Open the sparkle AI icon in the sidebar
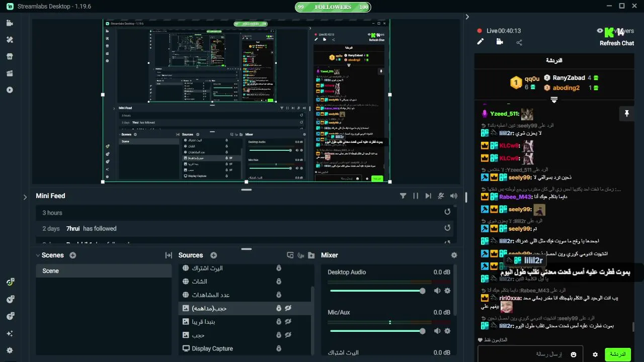 click(x=10, y=333)
